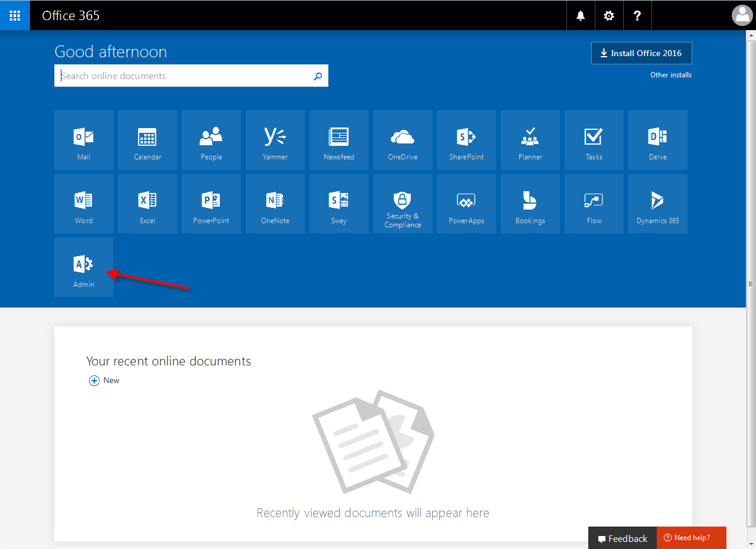
Task: Show notifications via the bell icon
Action: click(581, 15)
